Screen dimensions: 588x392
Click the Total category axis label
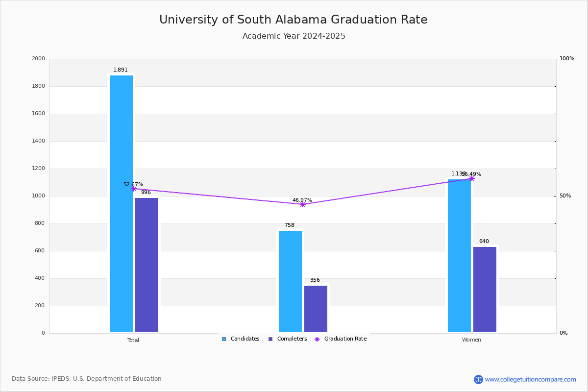(133, 340)
